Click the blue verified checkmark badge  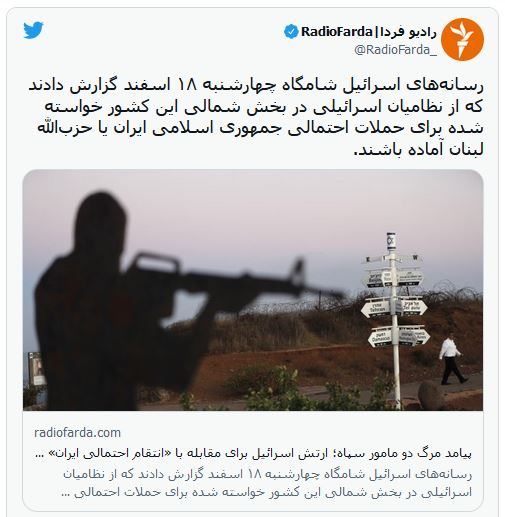pyautogui.click(x=291, y=32)
